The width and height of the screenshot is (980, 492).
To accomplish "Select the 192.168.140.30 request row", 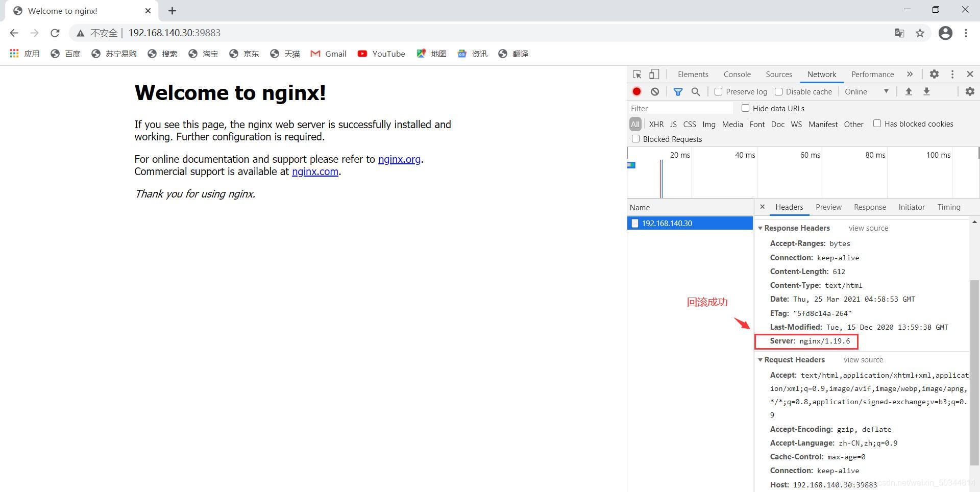I will [x=690, y=224].
